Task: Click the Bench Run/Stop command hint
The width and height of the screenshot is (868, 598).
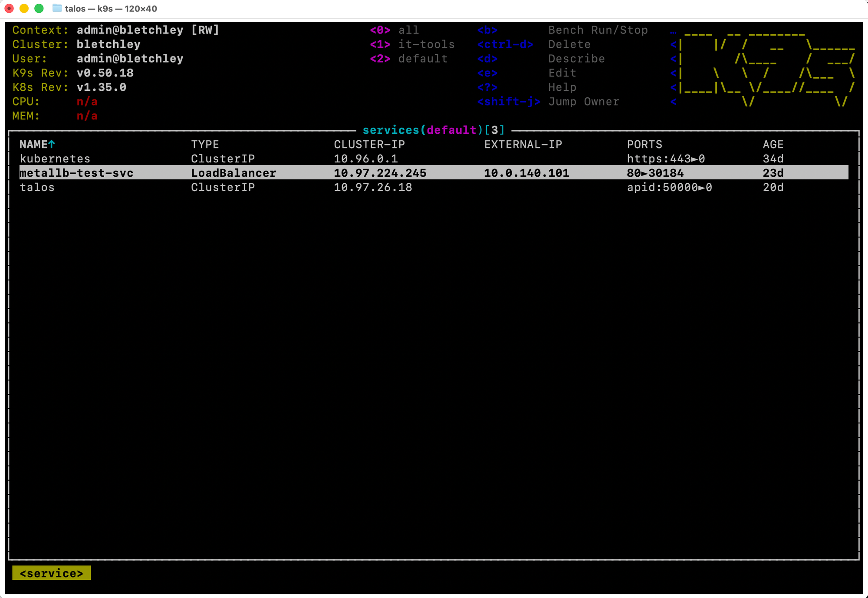Action: pyautogui.click(x=598, y=30)
